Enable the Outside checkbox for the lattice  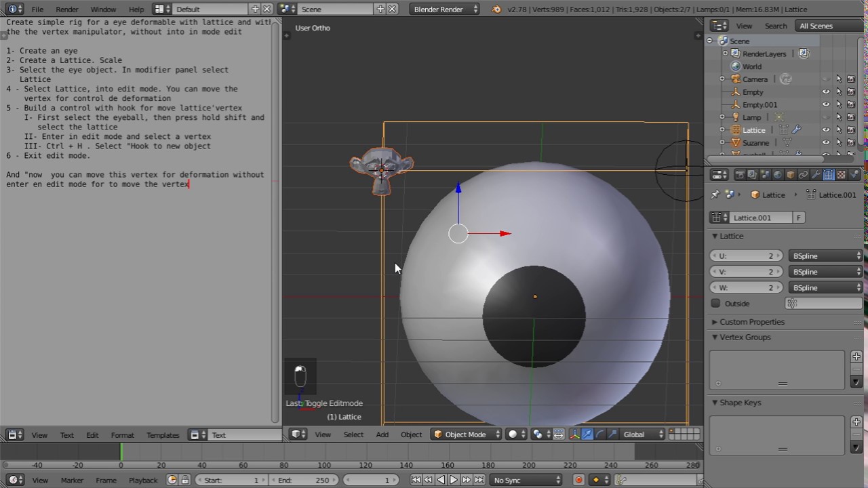(x=715, y=303)
